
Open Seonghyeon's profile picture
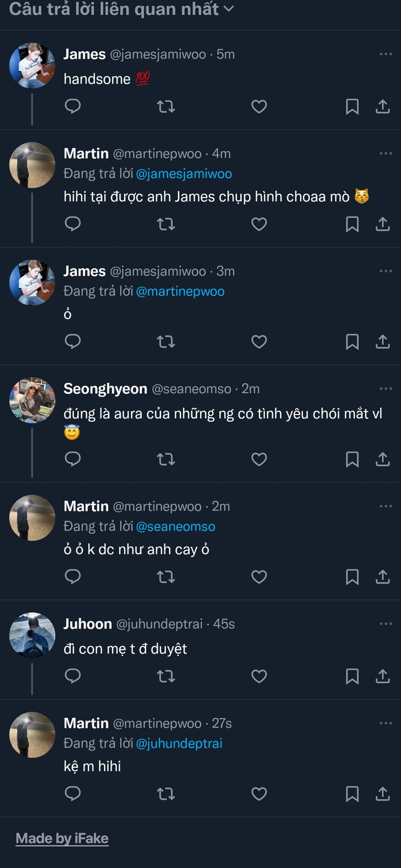[x=32, y=400]
